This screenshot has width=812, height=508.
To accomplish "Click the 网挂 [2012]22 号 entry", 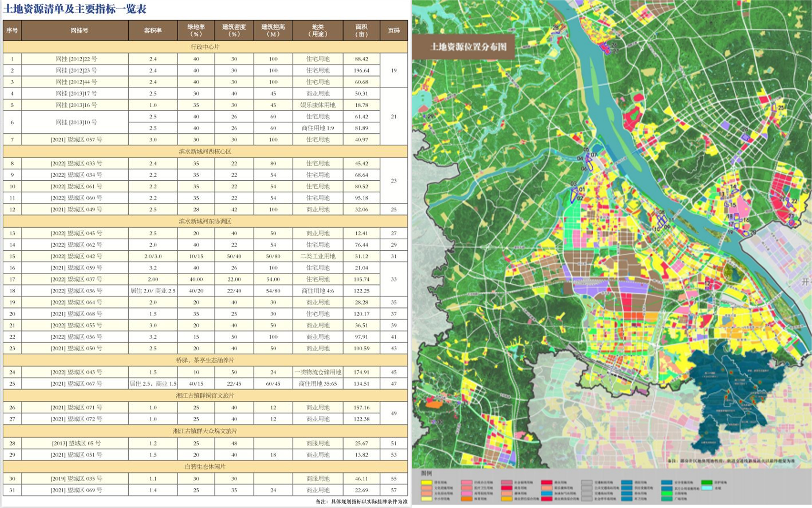I will [76, 59].
